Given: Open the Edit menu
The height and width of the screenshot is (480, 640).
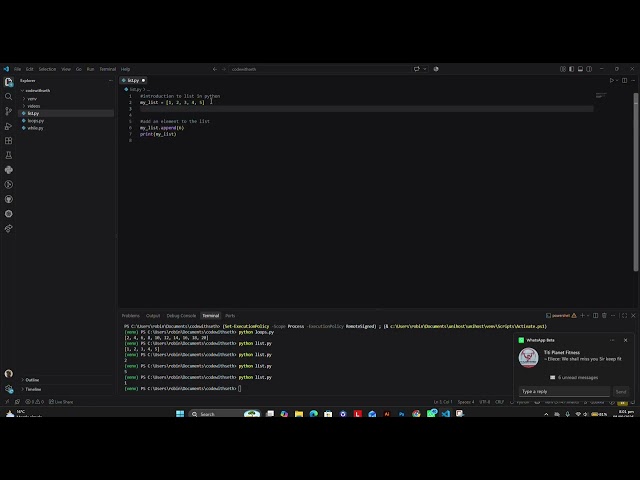Looking at the screenshot, I should [x=30, y=69].
